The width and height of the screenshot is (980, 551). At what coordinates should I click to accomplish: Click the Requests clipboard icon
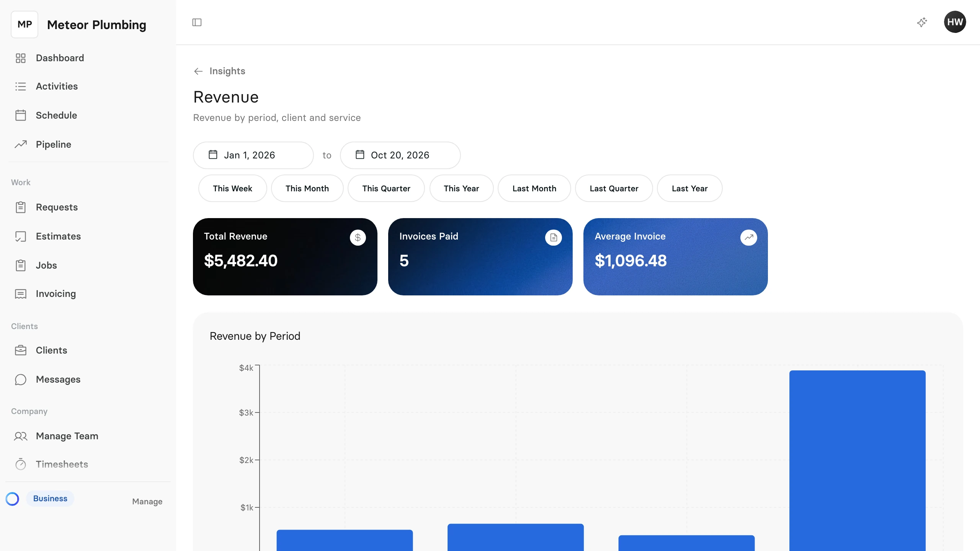pyautogui.click(x=21, y=207)
